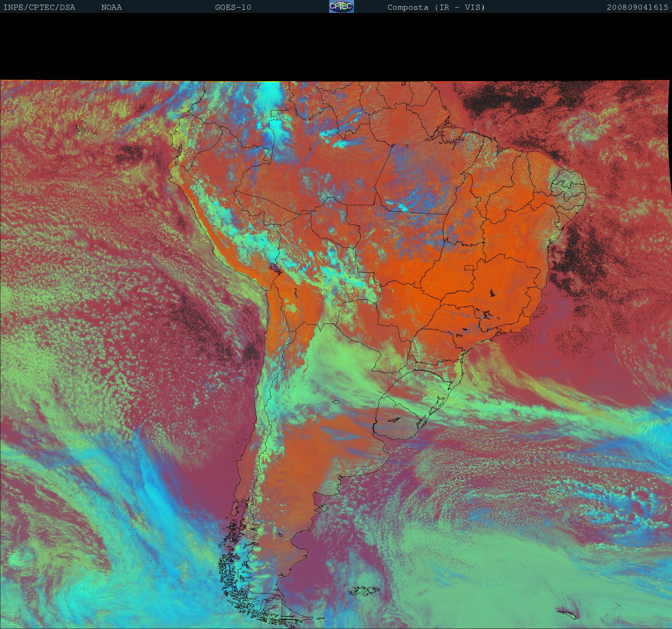The height and width of the screenshot is (629, 672).
Task: Click the Galápagos Islands outline
Action: pos(83,130)
